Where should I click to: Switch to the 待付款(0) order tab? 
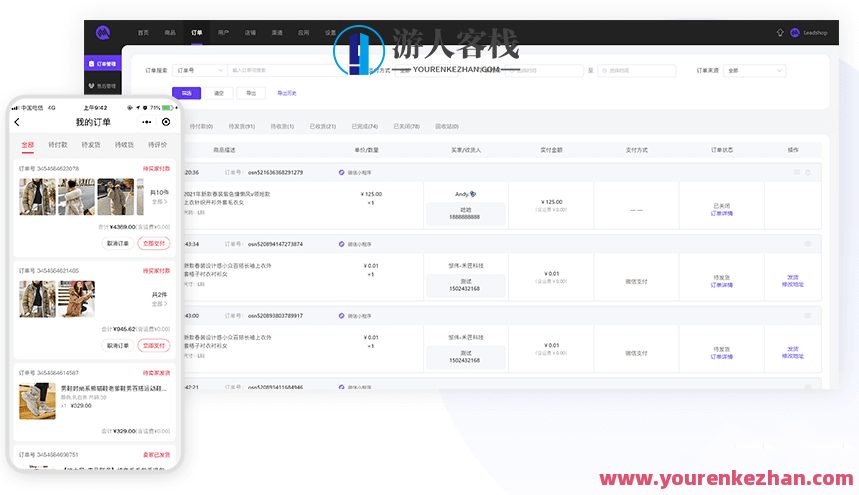(x=201, y=126)
